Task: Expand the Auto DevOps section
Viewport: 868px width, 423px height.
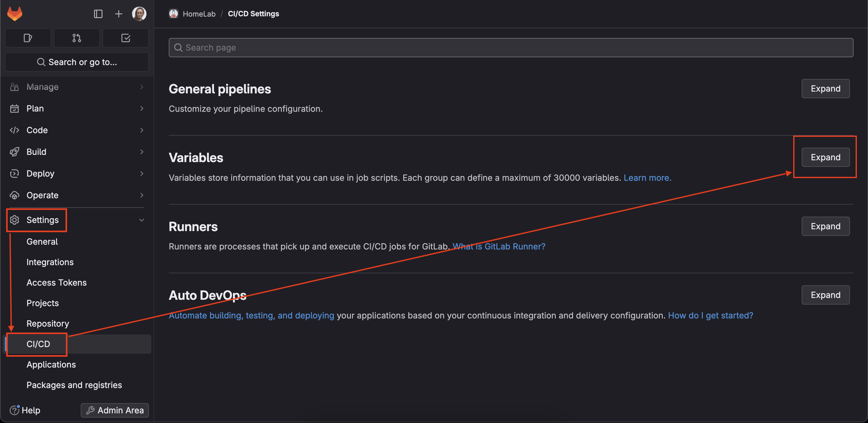Action: click(x=825, y=295)
